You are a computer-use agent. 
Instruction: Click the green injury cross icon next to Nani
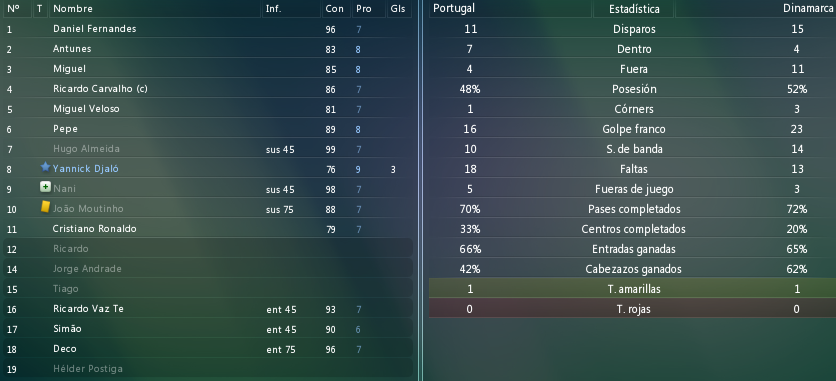coord(45,187)
